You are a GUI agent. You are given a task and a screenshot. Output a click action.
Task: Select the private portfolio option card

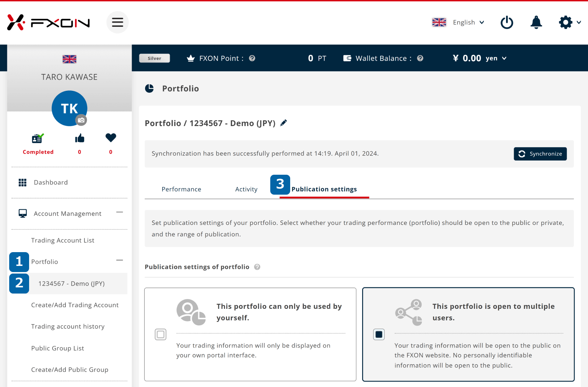tap(250, 335)
